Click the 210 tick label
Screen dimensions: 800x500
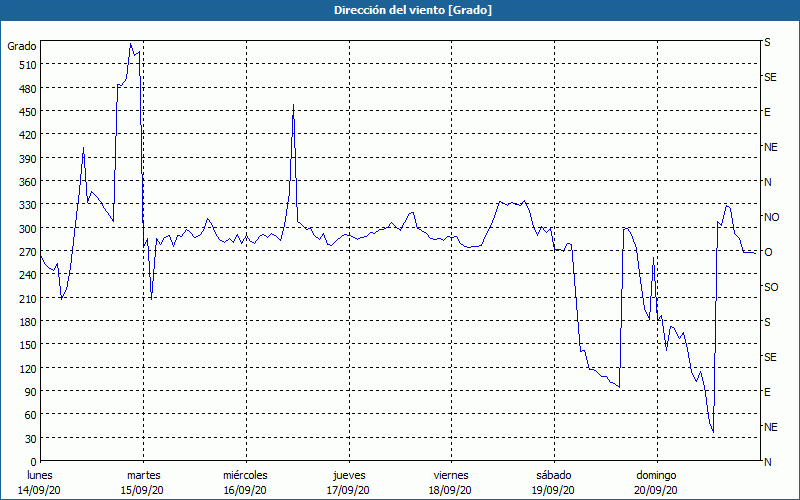[x=28, y=298]
